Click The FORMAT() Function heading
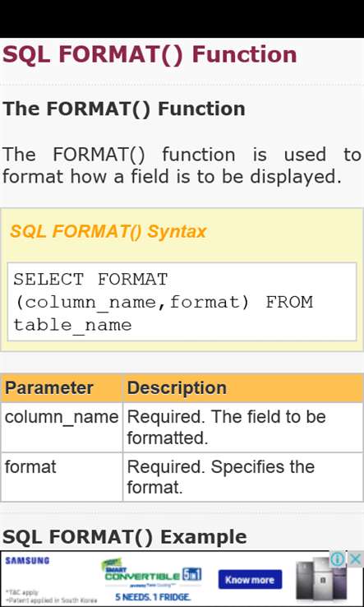This screenshot has height=607, width=364. [124, 109]
